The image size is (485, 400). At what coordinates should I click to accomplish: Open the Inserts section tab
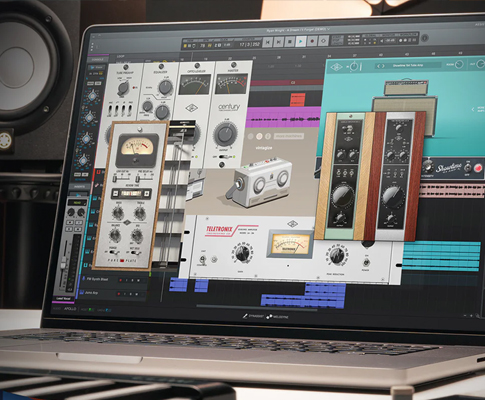coord(79,187)
